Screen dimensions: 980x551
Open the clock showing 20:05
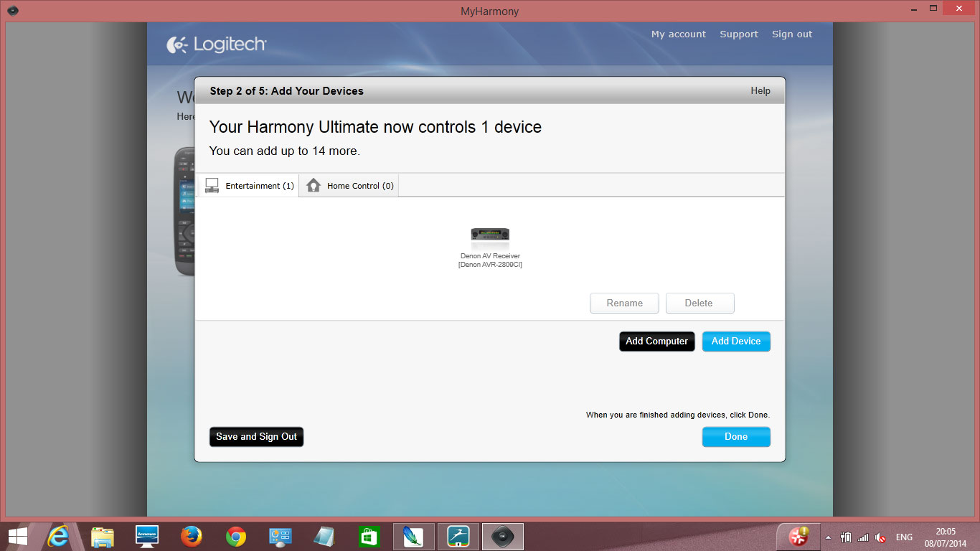pos(946,537)
